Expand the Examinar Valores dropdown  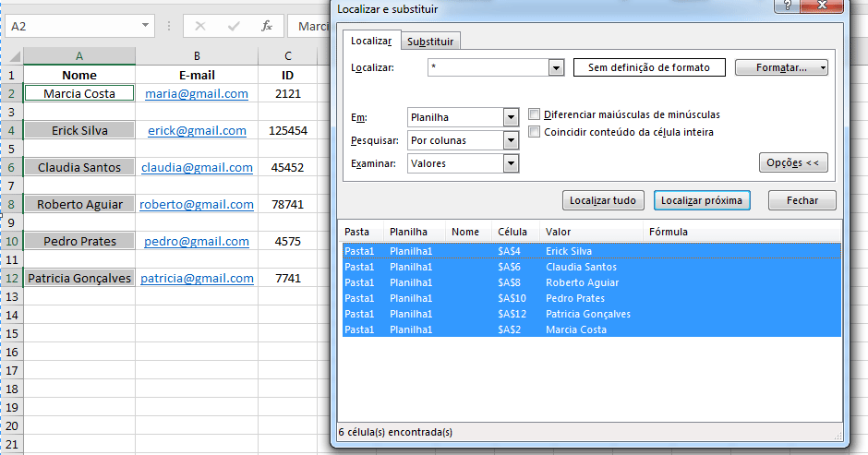click(x=511, y=163)
